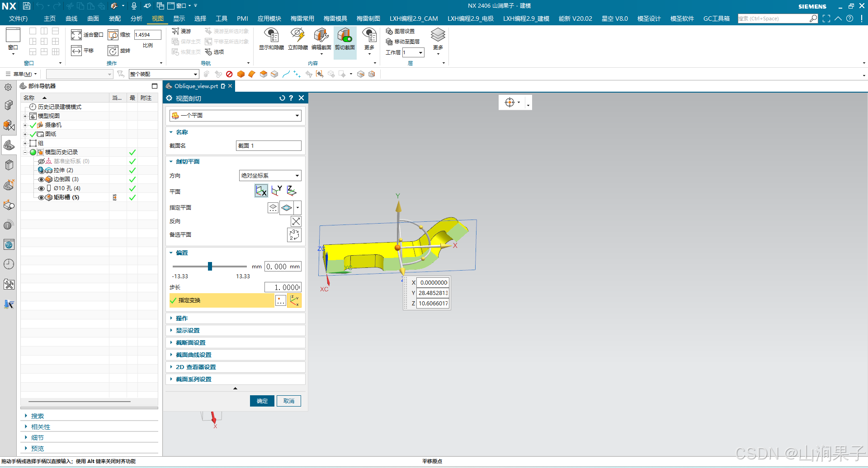Toggle visibility of 基准坐标系 (0)

pos(41,161)
